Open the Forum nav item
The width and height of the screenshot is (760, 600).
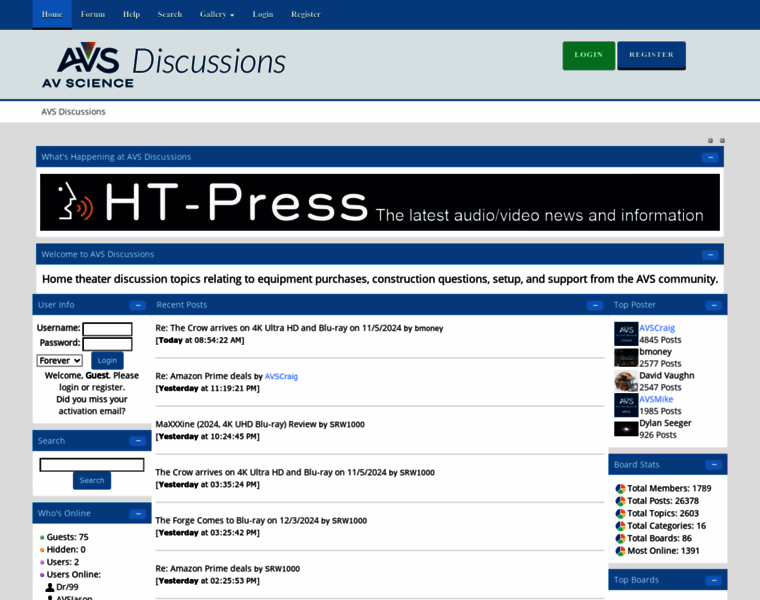(93, 15)
